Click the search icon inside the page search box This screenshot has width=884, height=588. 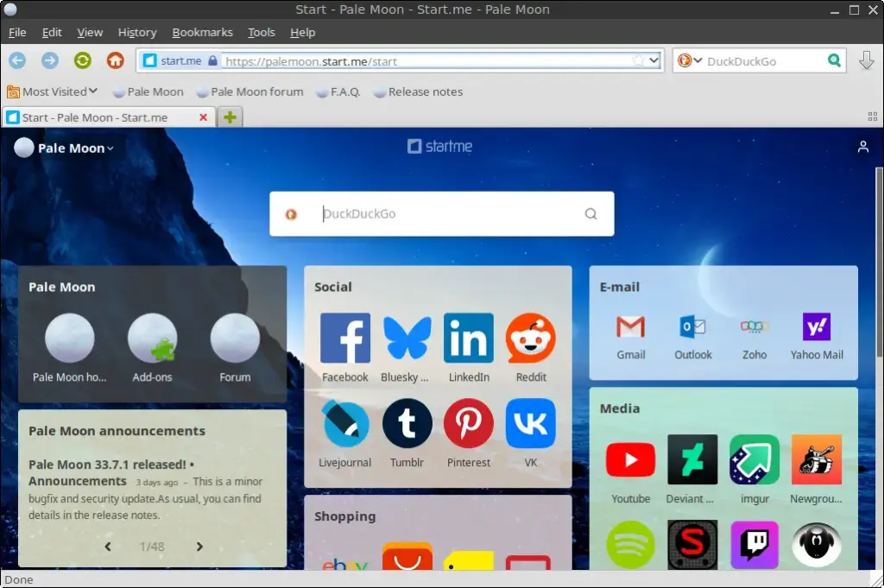(590, 213)
